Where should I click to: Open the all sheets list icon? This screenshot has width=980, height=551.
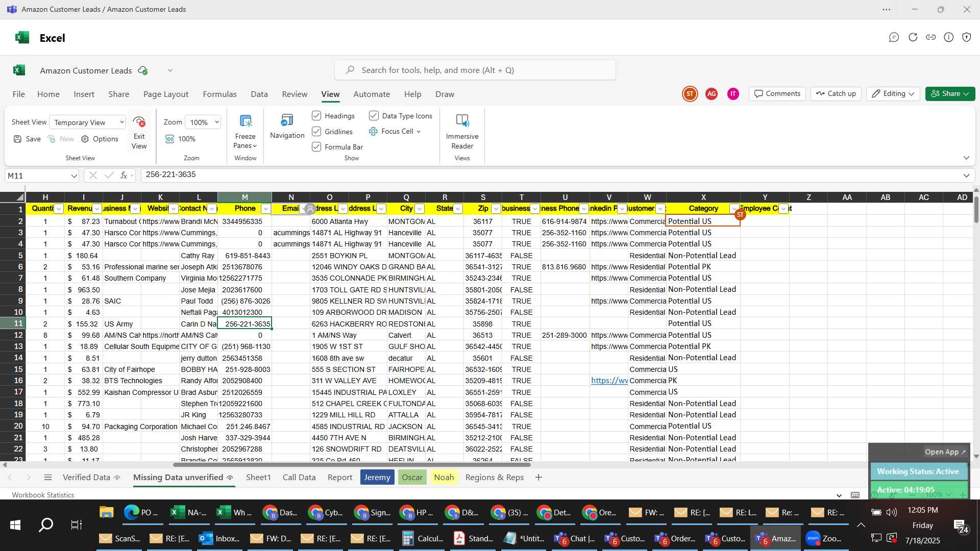click(x=48, y=478)
